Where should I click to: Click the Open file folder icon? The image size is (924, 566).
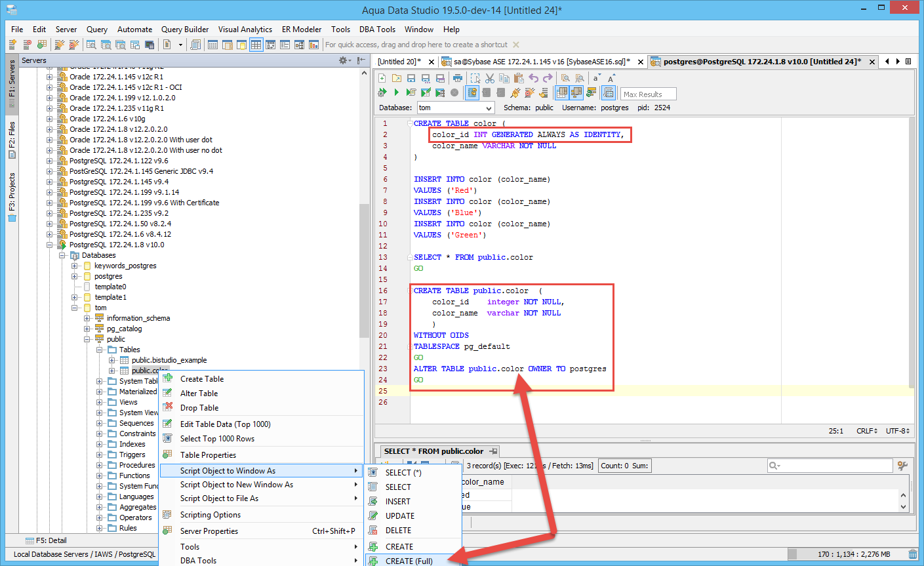pos(397,78)
